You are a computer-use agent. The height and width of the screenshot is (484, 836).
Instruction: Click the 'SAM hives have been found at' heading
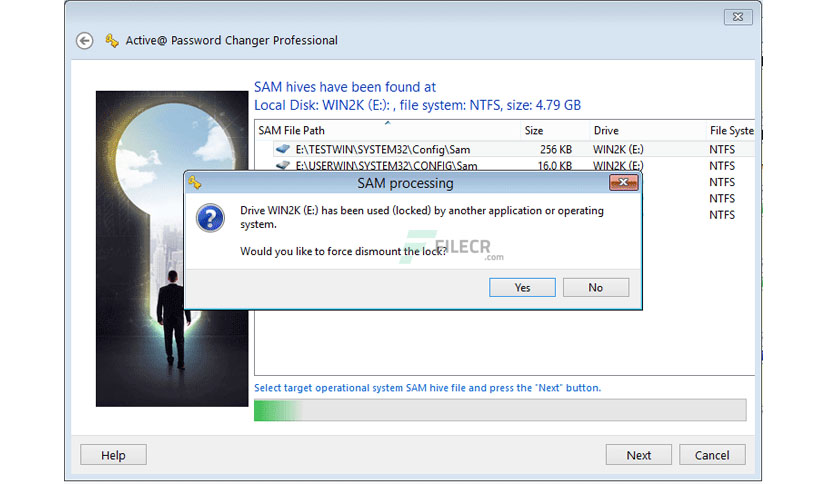point(344,87)
